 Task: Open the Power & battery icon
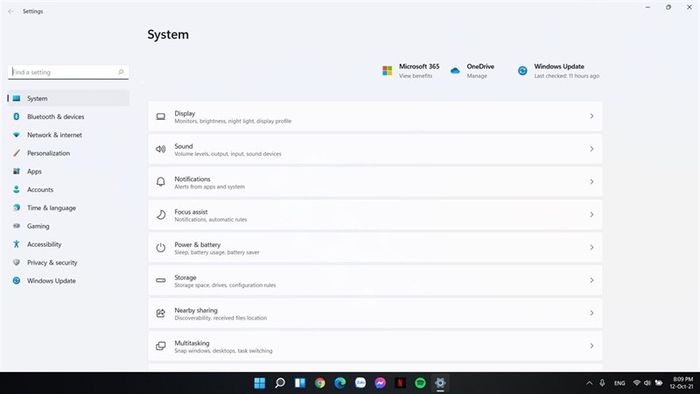[x=161, y=248]
